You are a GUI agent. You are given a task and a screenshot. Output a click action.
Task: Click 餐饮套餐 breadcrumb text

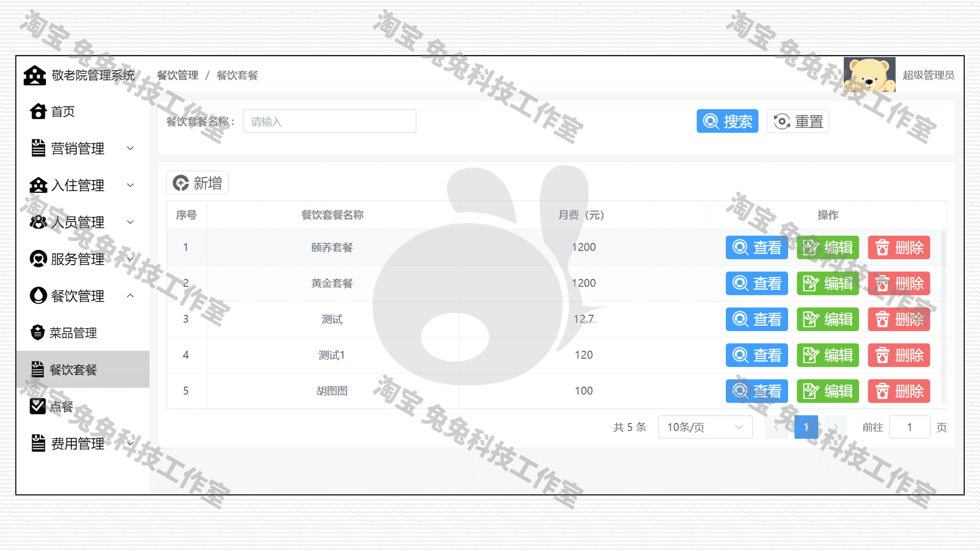point(237,75)
